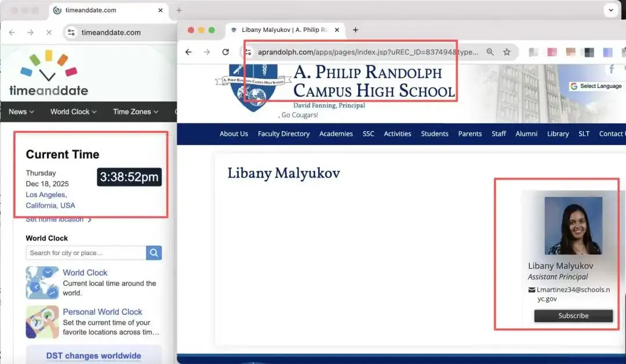Open the Select Language dropdown
This screenshot has height=364, width=626.
(x=596, y=86)
